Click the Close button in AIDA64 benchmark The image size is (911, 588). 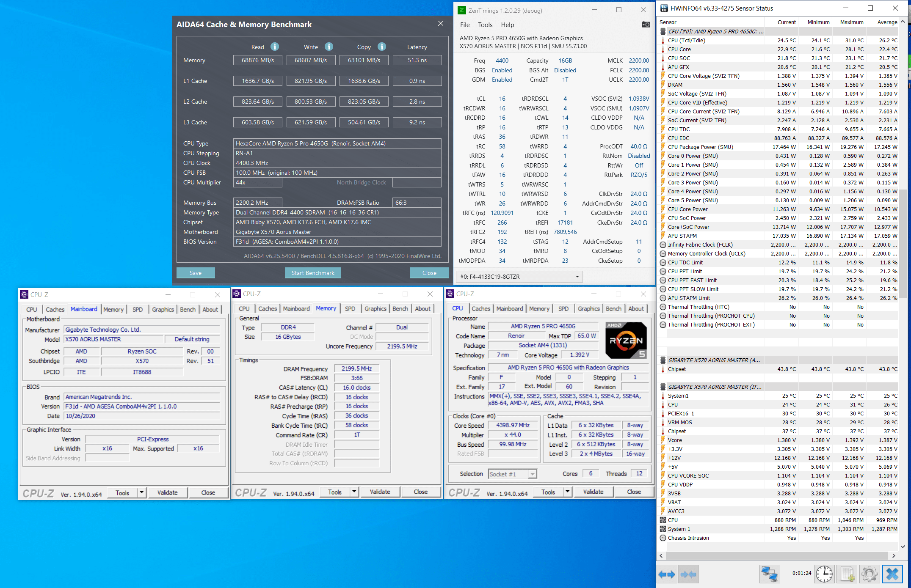pos(429,273)
